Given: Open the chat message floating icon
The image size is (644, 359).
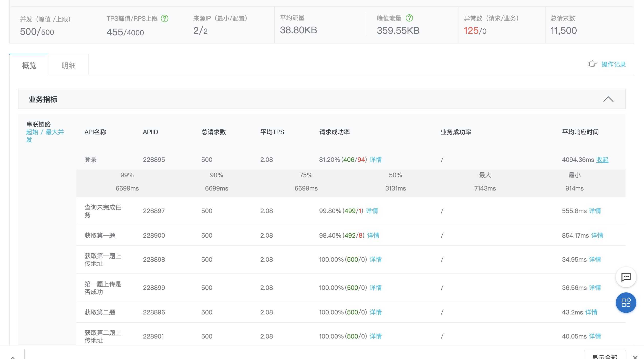Looking at the screenshot, I should pyautogui.click(x=626, y=277).
